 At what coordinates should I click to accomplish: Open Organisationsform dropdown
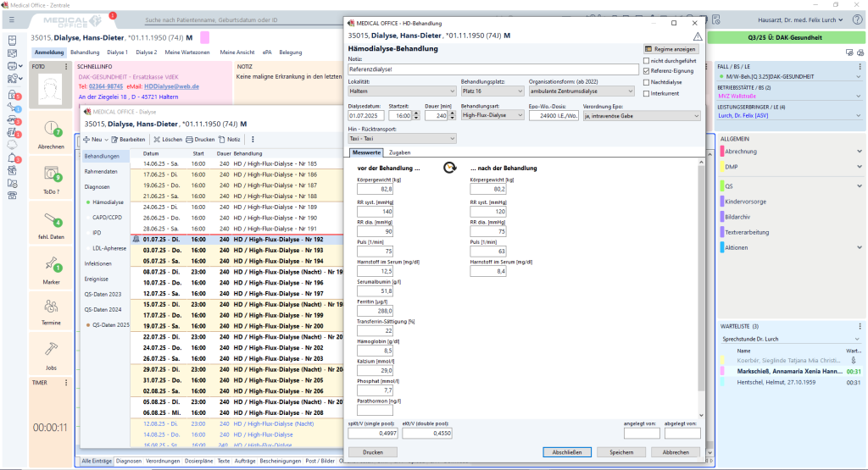coord(581,91)
